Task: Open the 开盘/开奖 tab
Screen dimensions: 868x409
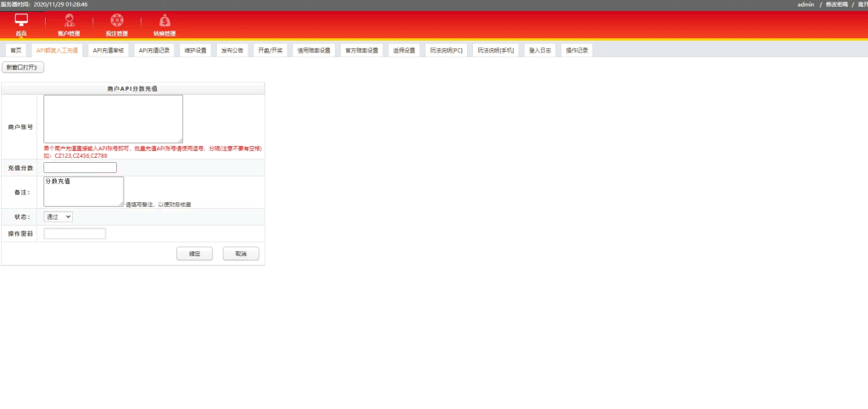Action: click(x=270, y=50)
